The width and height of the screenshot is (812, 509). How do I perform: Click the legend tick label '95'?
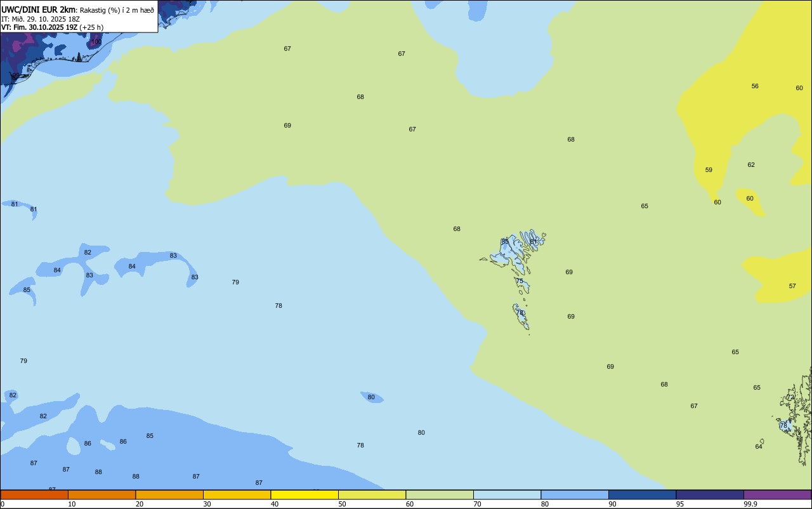tap(680, 504)
